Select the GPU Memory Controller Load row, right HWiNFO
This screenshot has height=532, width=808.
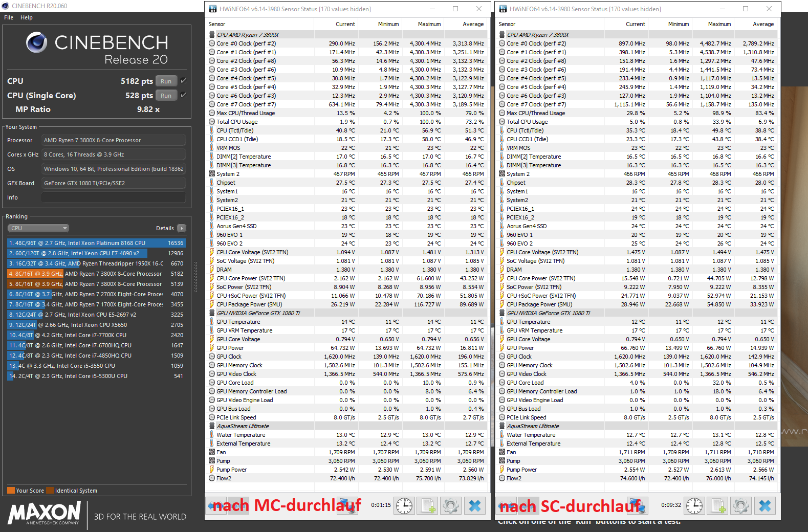pos(637,391)
